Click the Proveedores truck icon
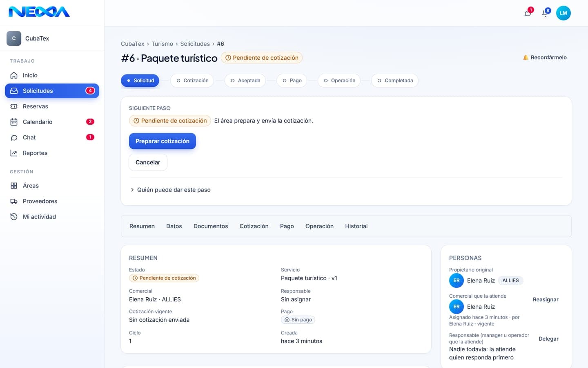Screen dimensions: 588x368 [14, 201]
